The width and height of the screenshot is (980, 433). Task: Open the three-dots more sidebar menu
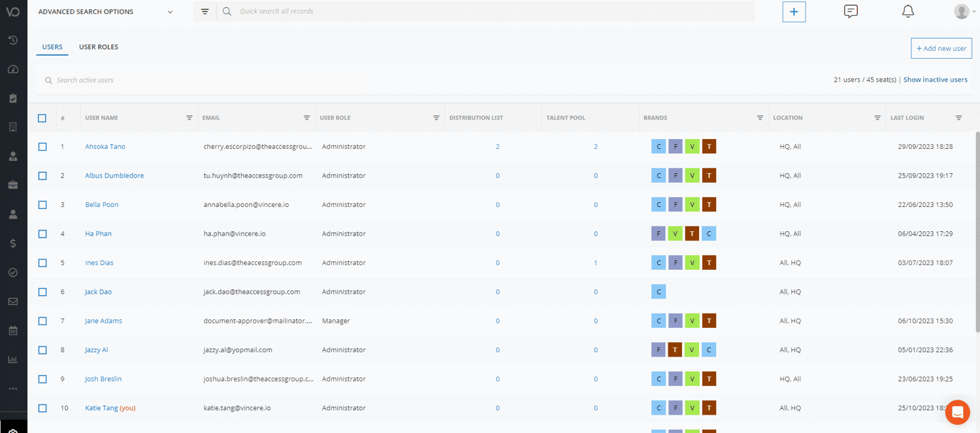13,389
